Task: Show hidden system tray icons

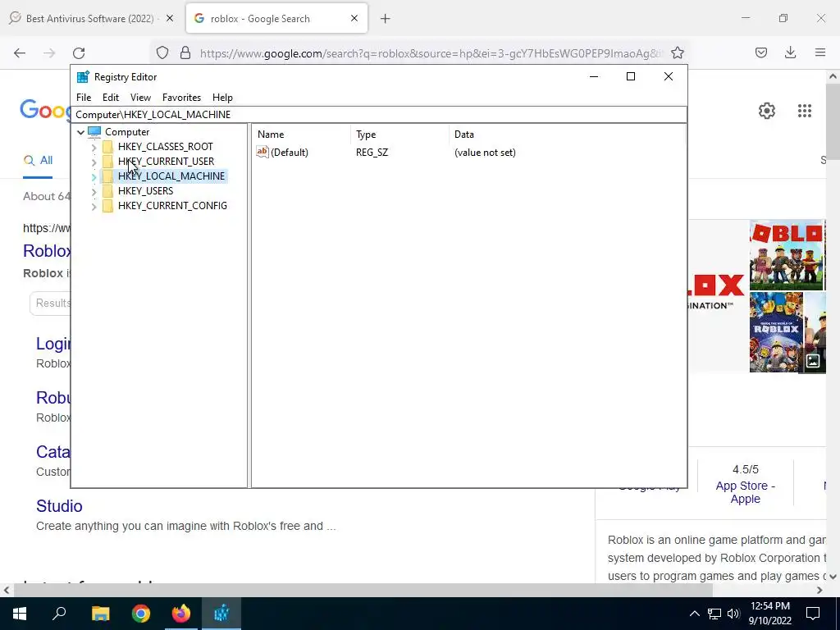Action: click(694, 614)
